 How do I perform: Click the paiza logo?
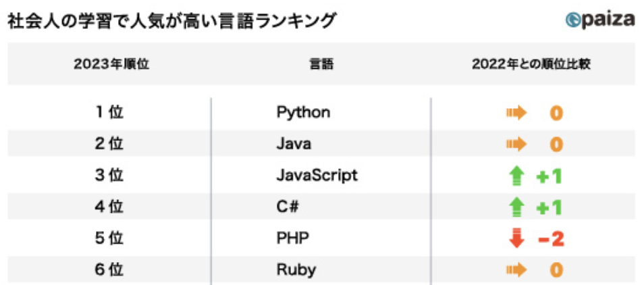pyautogui.click(x=599, y=19)
